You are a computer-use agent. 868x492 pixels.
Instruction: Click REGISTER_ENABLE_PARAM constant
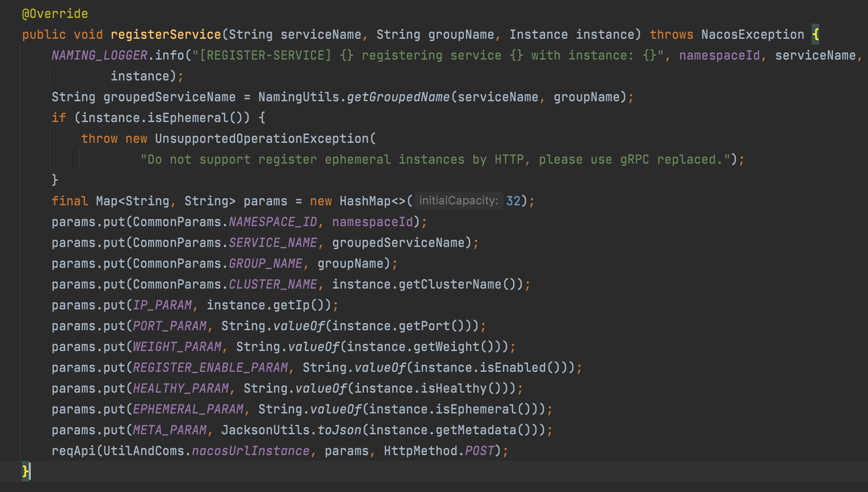210,368
